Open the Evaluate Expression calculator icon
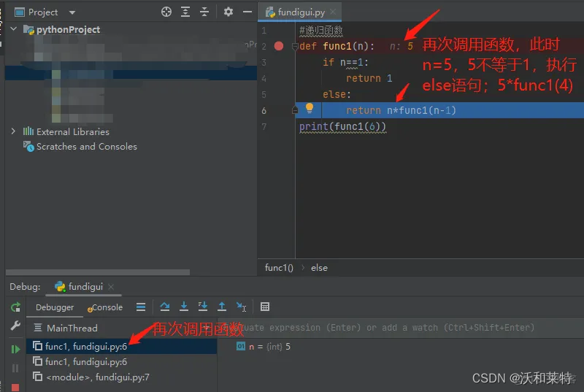This screenshot has height=392, width=584. pos(265,307)
